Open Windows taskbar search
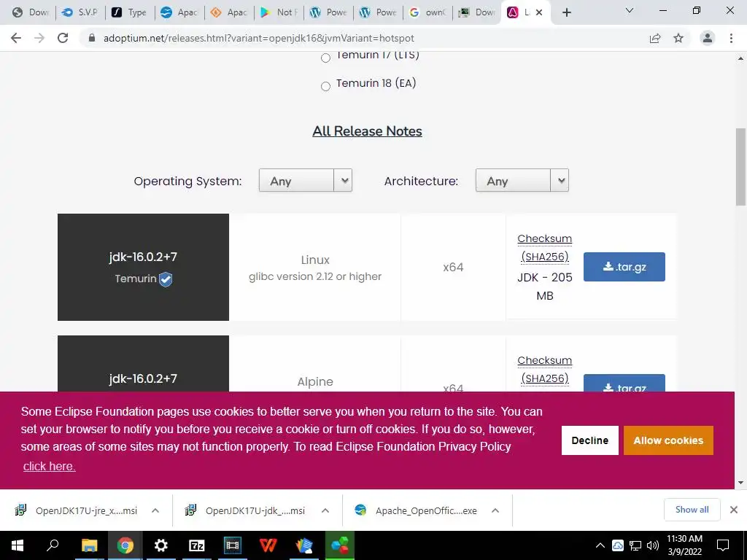This screenshot has width=747, height=560. pyautogui.click(x=53, y=545)
